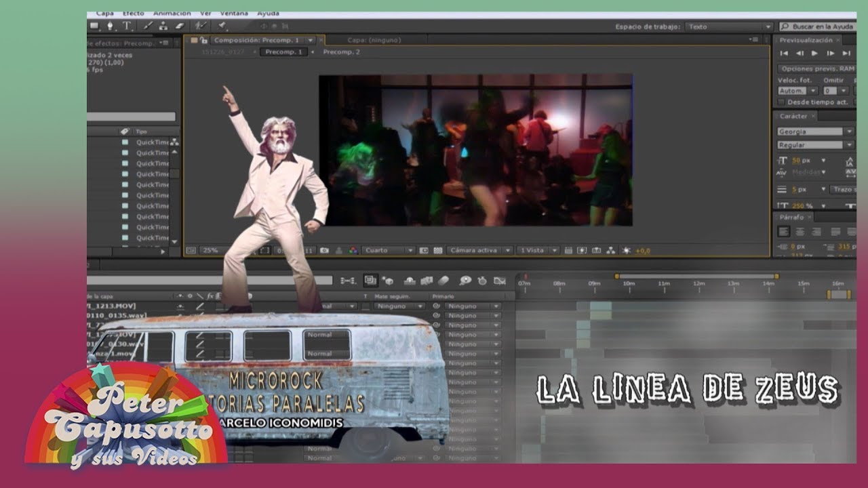Screen dimensions: 868x488
Task: Step forward one frame in Previsualización
Action: [831, 53]
